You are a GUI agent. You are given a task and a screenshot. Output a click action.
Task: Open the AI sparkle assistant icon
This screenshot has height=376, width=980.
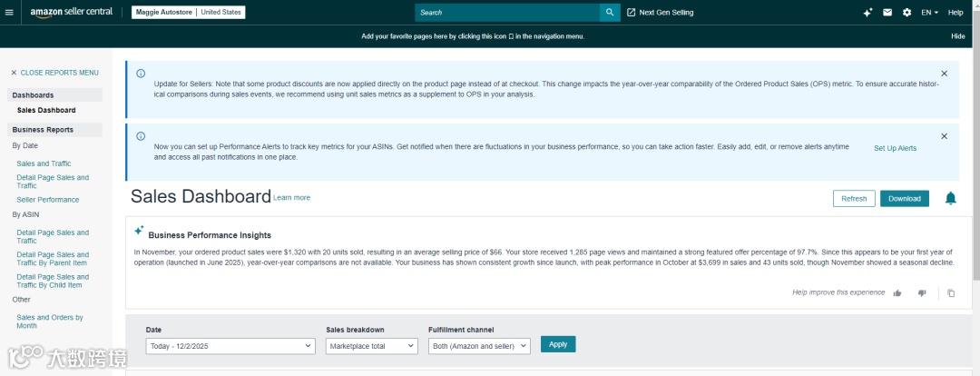867,13
